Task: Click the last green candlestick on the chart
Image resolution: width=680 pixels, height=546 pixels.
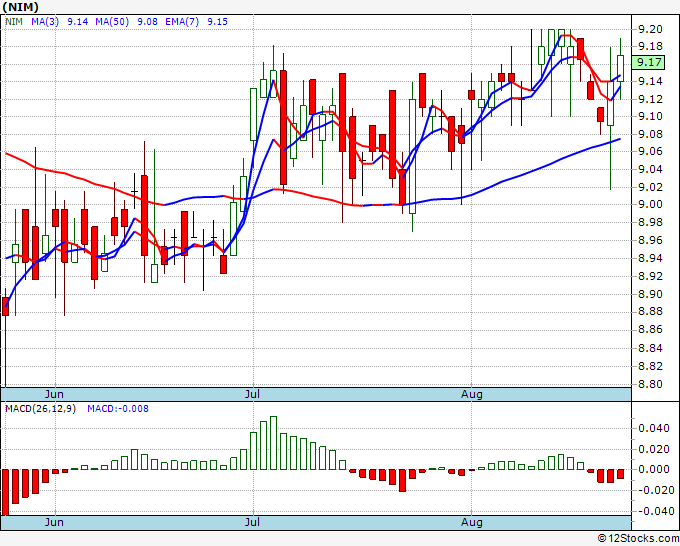Action: [x=621, y=69]
